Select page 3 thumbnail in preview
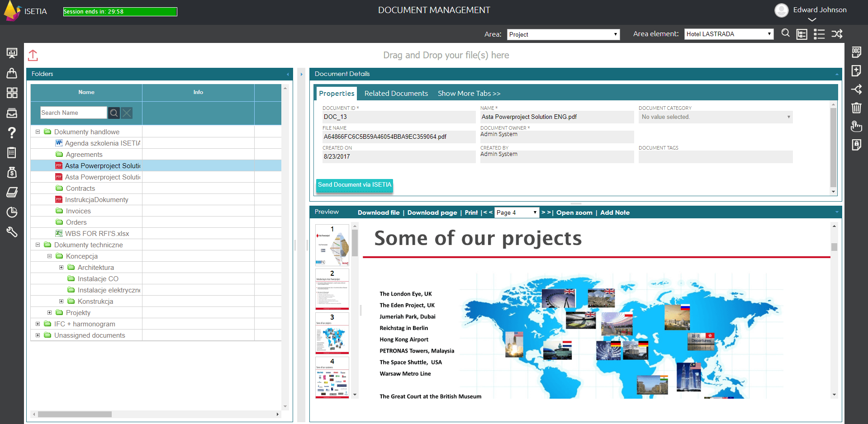Viewport: 868px width, 424px height. [332, 333]
